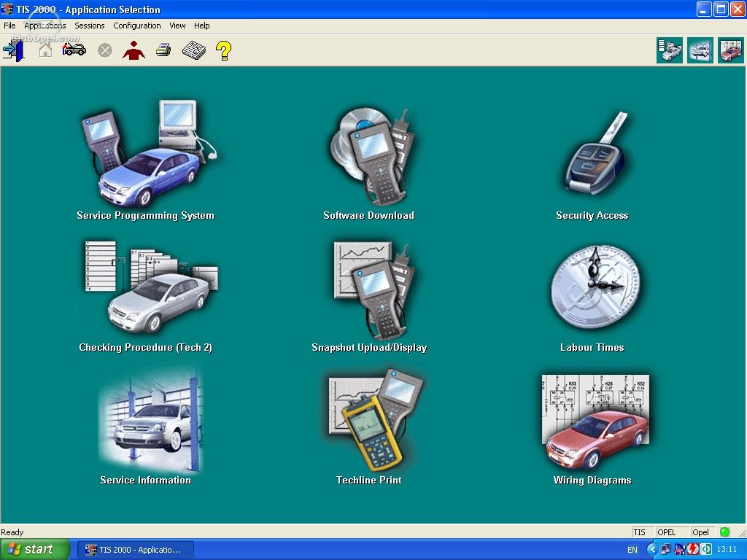Open the Applications menu
Image resolution: width=747 pixels, height=560 pixels.
point(44,26)
